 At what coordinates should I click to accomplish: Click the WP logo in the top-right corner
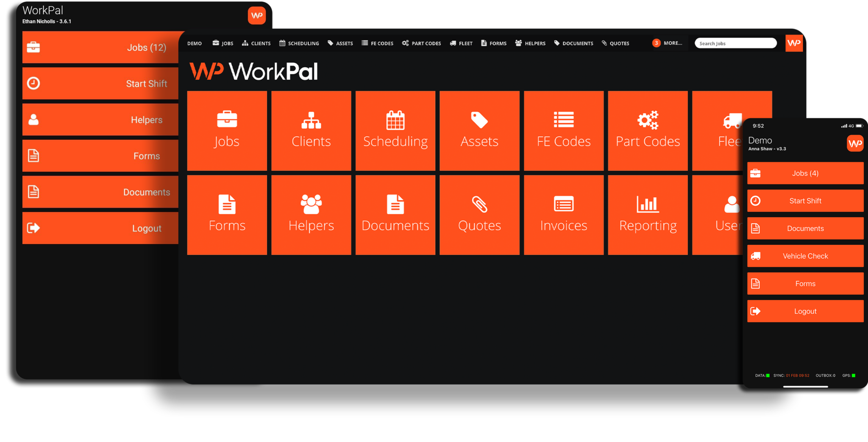[x=794, y=43]
